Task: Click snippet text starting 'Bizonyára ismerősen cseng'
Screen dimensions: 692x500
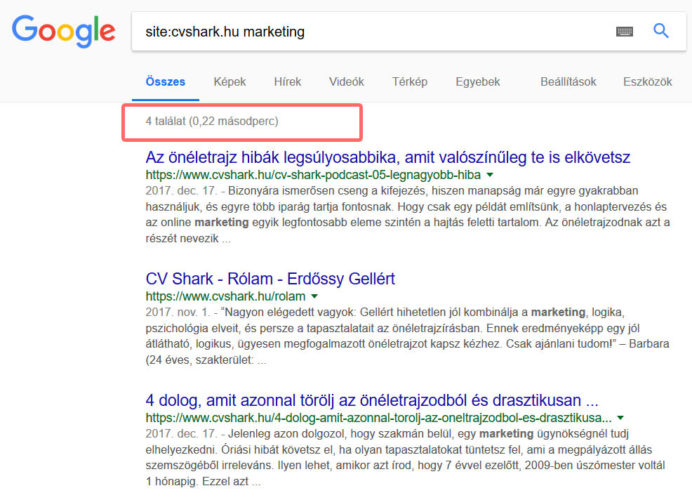Action: click(408, 214)
